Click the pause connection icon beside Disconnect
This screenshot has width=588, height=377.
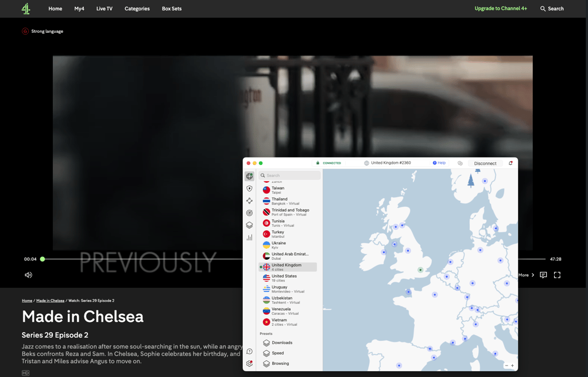(460, 163)
